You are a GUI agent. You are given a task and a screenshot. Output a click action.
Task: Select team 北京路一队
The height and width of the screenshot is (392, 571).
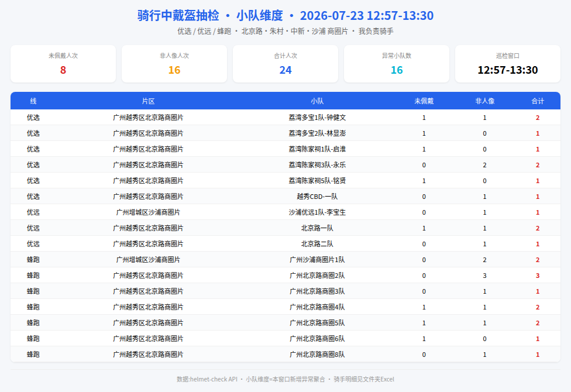coord(317,228)
